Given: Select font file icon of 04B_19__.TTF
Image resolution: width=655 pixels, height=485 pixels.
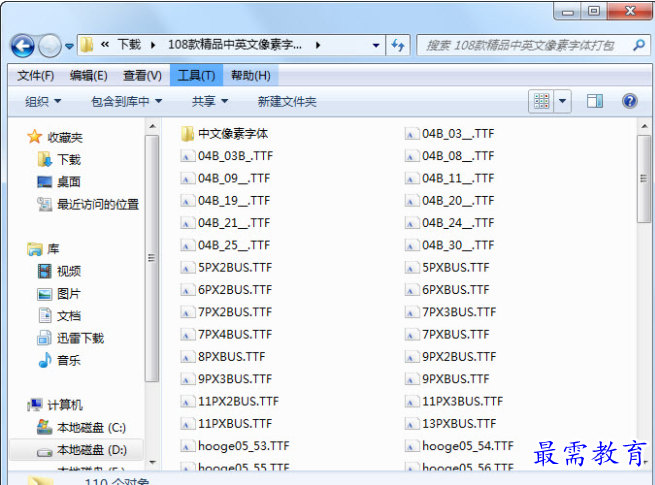Looking at the screenshot, I should (188, 201).
